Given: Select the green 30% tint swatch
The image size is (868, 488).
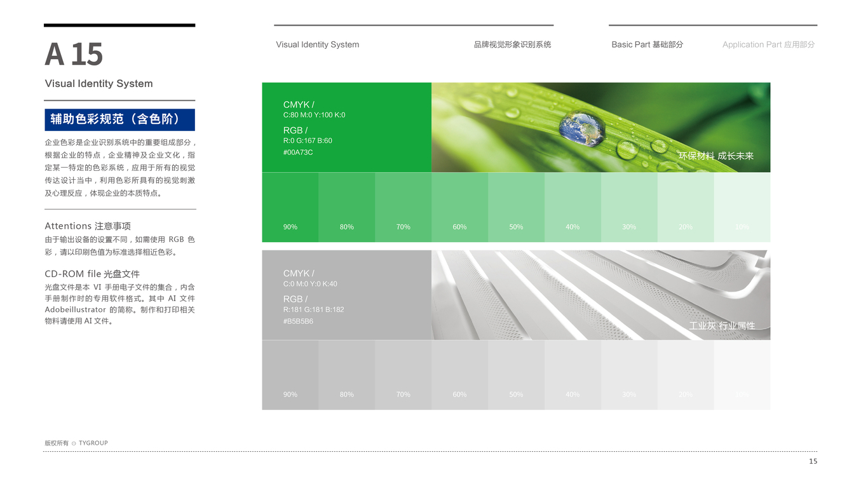Looking at the screenshot, I should [x=629, y=207].
